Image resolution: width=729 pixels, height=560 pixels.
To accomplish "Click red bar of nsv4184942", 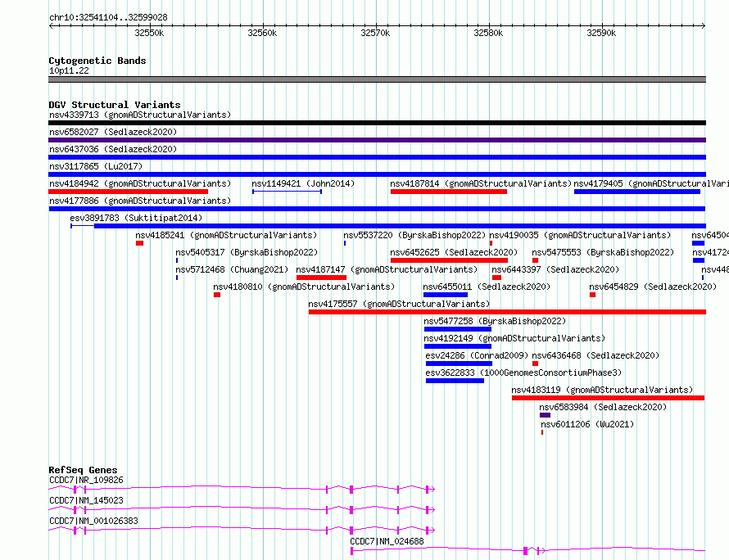I will [128, 192].
